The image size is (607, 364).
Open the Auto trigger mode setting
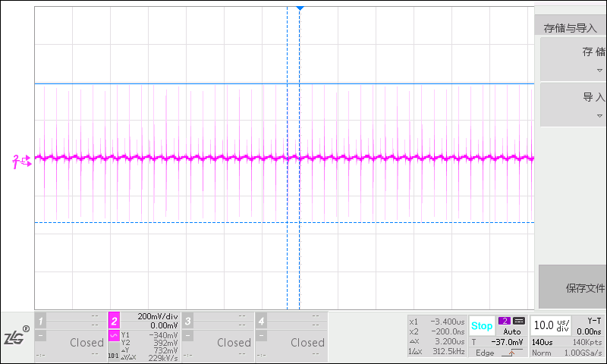click(511, 331)
